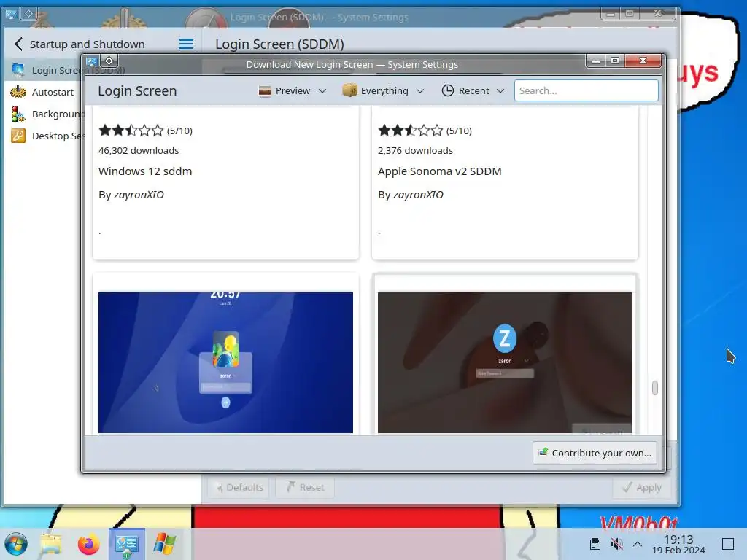Click the 46,302 downloads text
747x560 pixels.
coord(139,150)
